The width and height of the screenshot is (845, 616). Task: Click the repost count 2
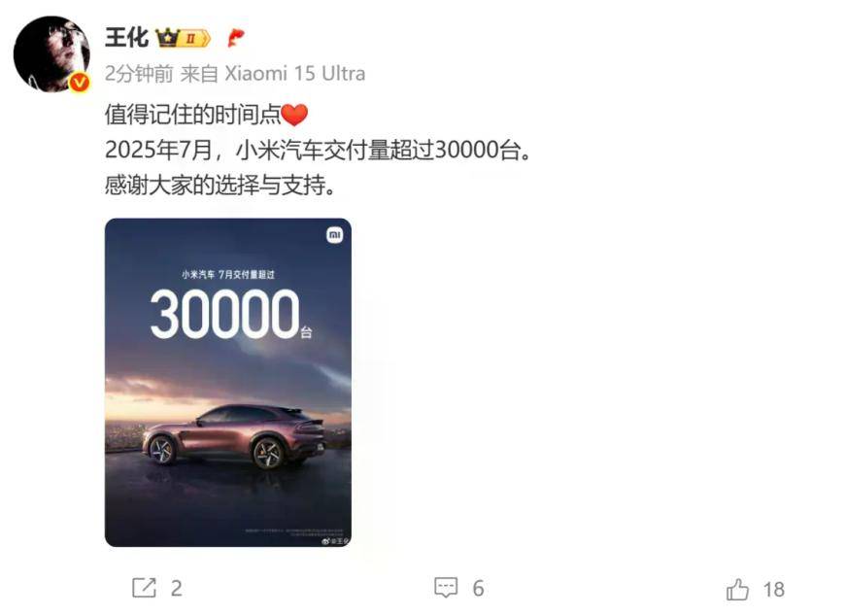(x=176, y=589)
